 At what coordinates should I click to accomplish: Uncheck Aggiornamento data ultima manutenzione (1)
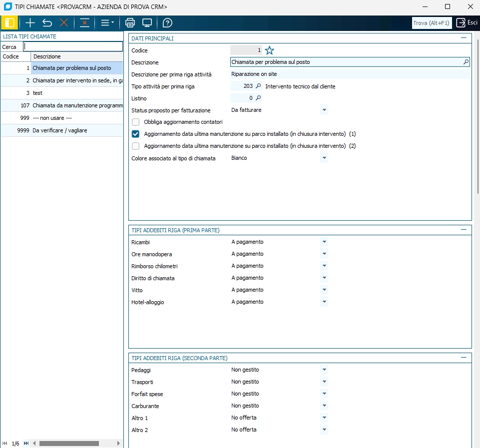point(135,134)
